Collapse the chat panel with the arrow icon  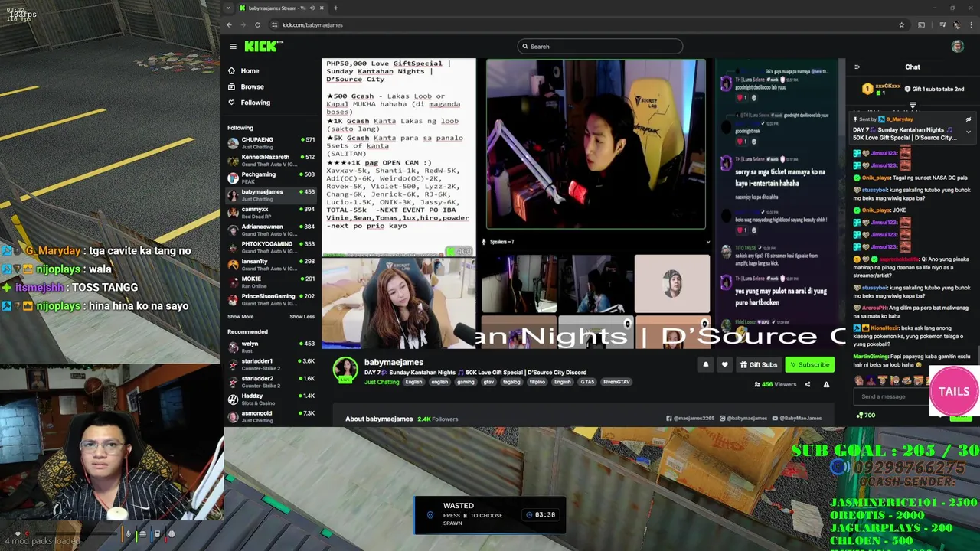(857, 67)
